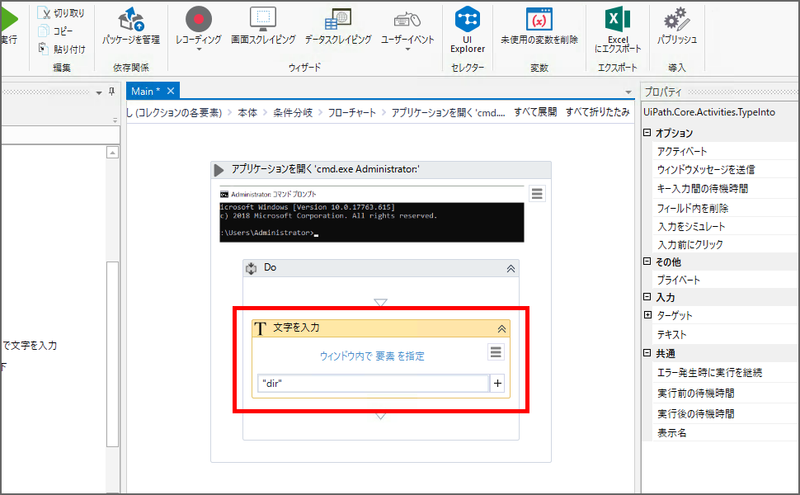Select the アクティベート property row
Screen dimensions: 800x495
point(726,152)
